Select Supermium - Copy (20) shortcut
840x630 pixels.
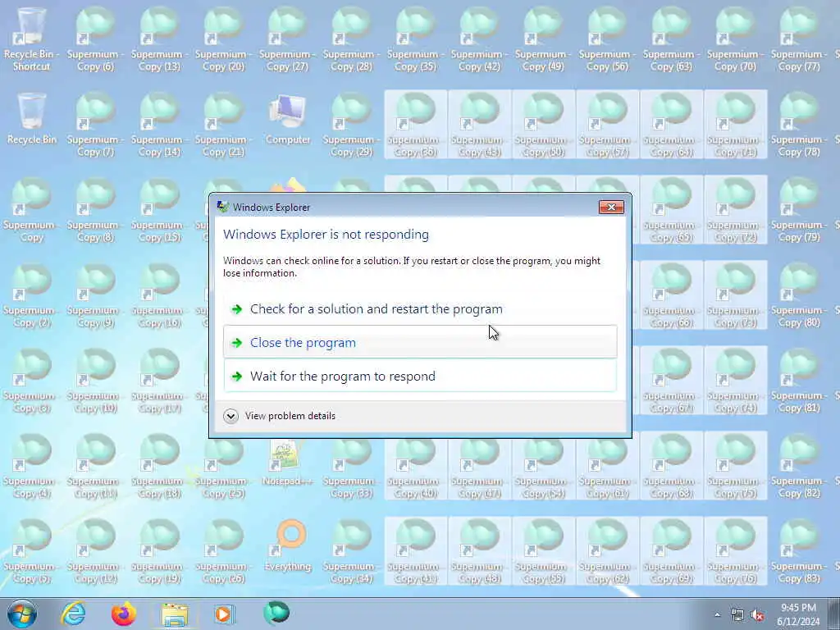click(x=223, y=39)
